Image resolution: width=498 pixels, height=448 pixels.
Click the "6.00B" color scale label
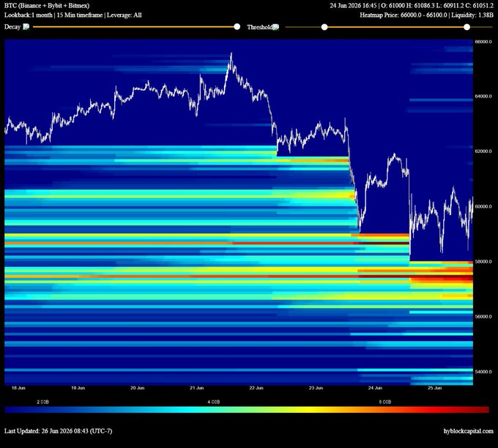385,402
